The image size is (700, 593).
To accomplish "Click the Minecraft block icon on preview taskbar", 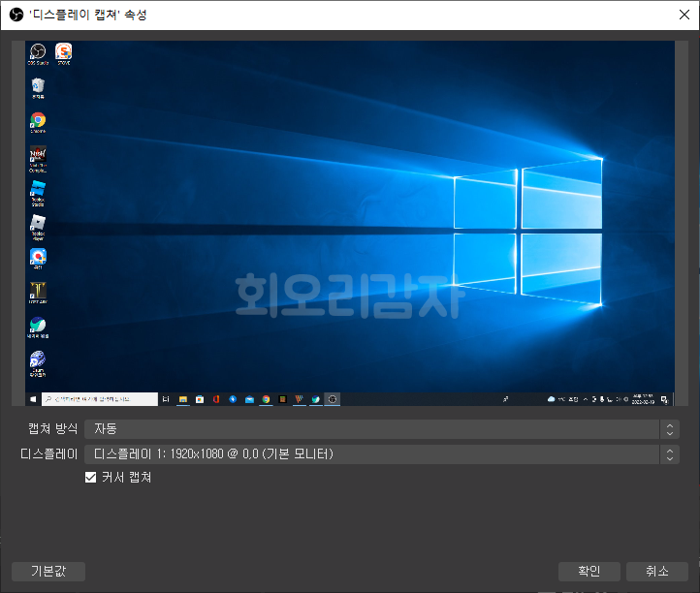I will 282,399.
